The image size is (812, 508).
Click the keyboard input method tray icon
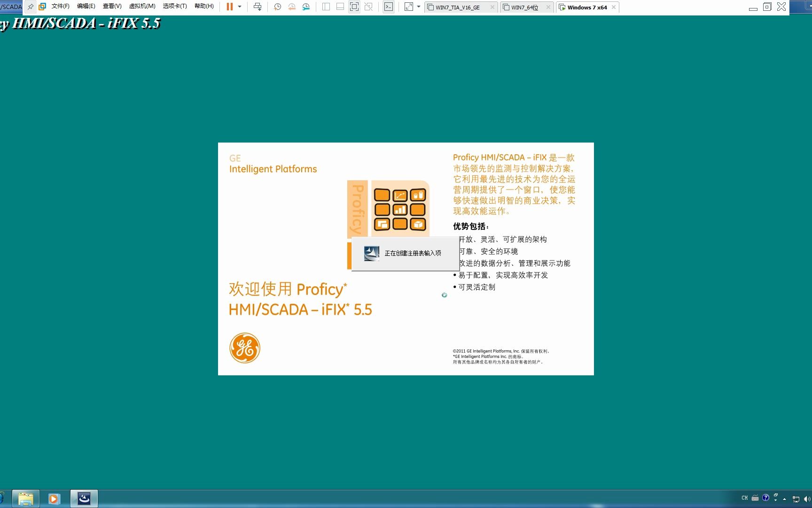755,498
